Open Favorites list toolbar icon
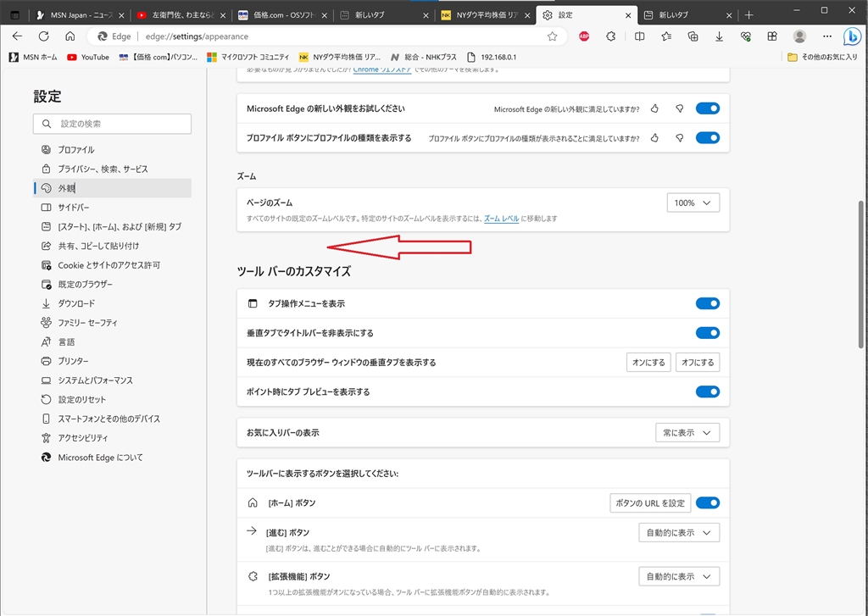Image resolution: width=868 pixels, height=616 pixels. [x=666, y=36]
